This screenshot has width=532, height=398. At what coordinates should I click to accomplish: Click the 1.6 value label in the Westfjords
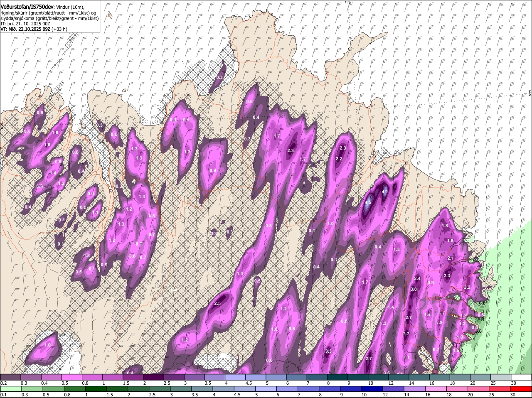pos(55,133)
